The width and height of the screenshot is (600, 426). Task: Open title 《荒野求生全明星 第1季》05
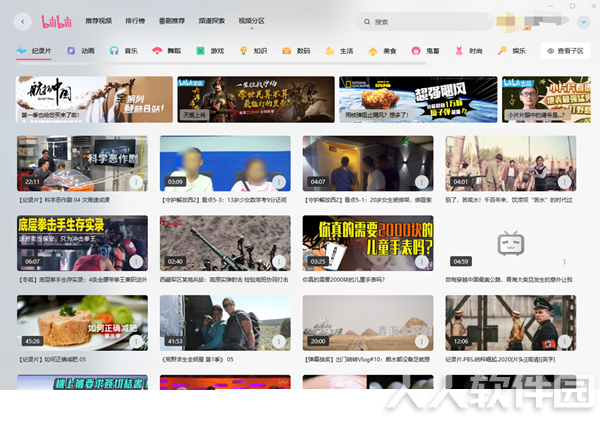[x=197, y=359]
